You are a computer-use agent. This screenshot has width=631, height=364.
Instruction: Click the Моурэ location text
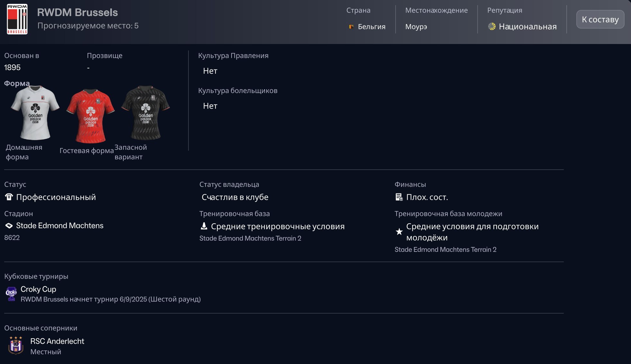point(416,27)
